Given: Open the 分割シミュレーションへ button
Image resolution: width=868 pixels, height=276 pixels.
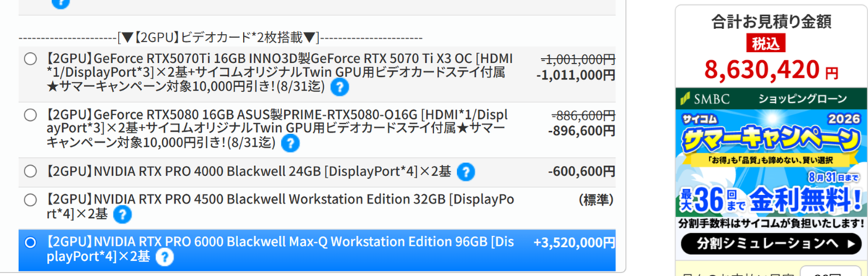Looking at the screenshot, I should tap(772, 243).
